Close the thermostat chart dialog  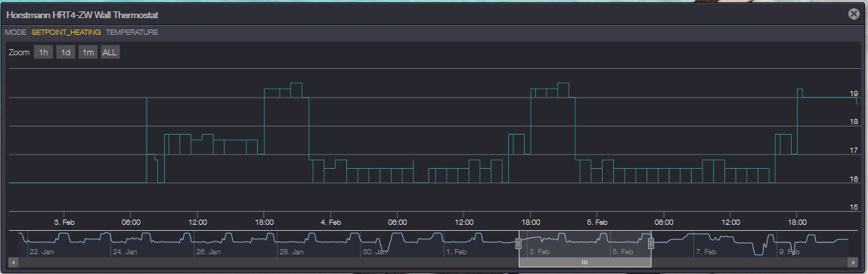coord(854,14)
